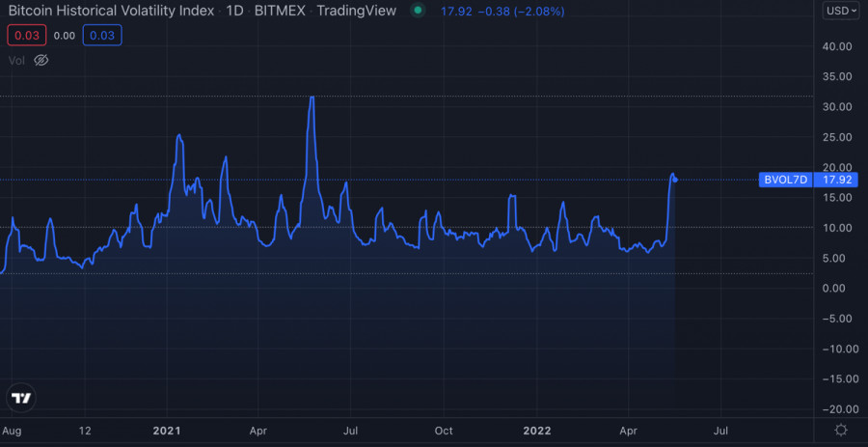Screen dimensions: 868x447
Task: Toggle Vol indicator visibility eye icon
Action: coord(41,61)
